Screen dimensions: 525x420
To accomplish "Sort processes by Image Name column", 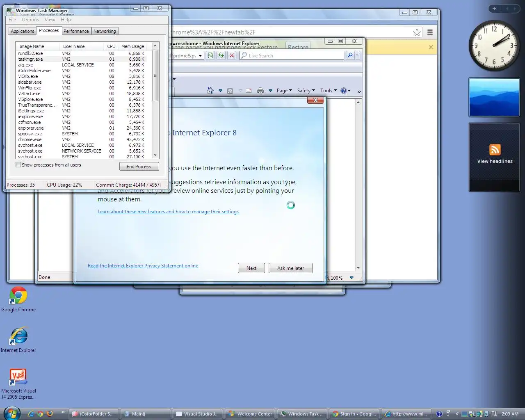I will [38, 46].
